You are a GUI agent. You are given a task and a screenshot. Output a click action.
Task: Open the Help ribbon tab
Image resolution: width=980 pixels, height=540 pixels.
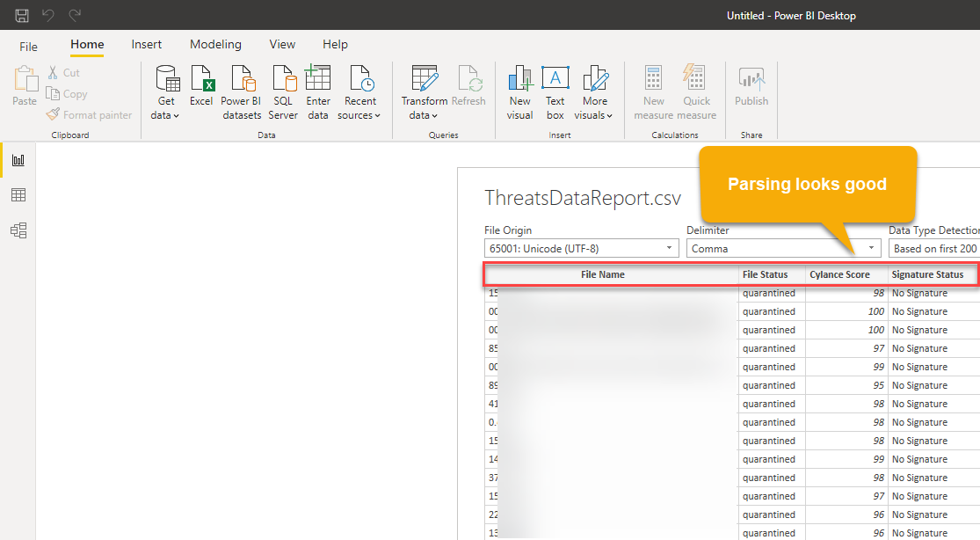pos(335,45)
